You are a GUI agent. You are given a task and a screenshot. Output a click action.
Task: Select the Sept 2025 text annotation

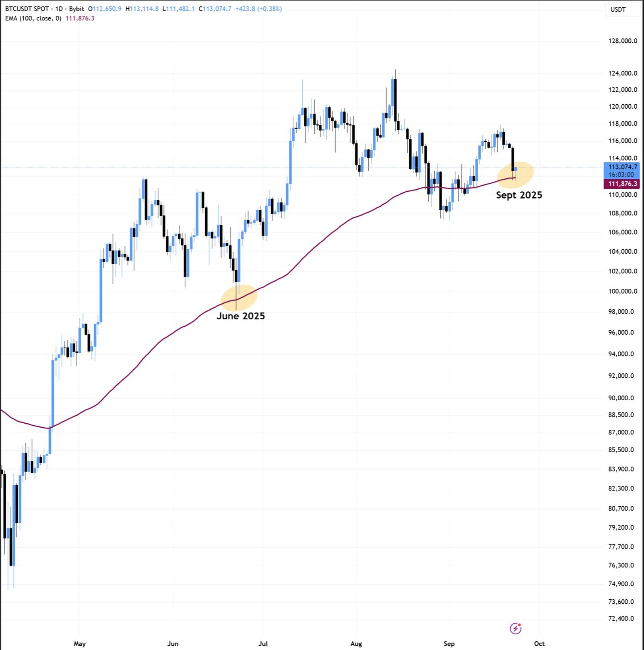click(519, 195)
